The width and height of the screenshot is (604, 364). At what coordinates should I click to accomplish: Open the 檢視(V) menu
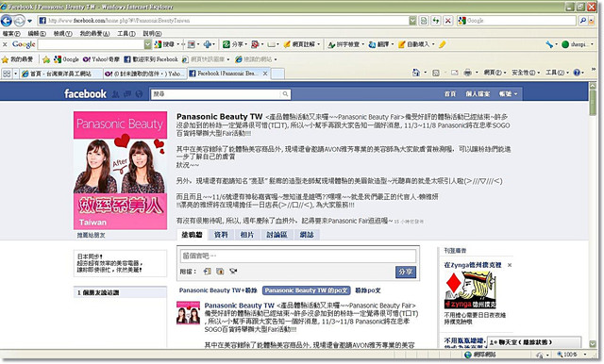pyautogui.click(x=62, y=33)
